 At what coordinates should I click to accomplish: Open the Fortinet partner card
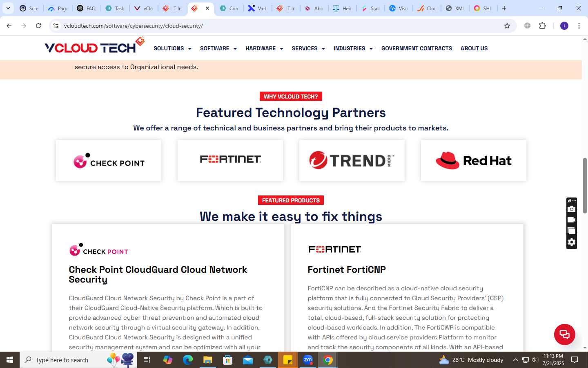(x=230, y=161)
